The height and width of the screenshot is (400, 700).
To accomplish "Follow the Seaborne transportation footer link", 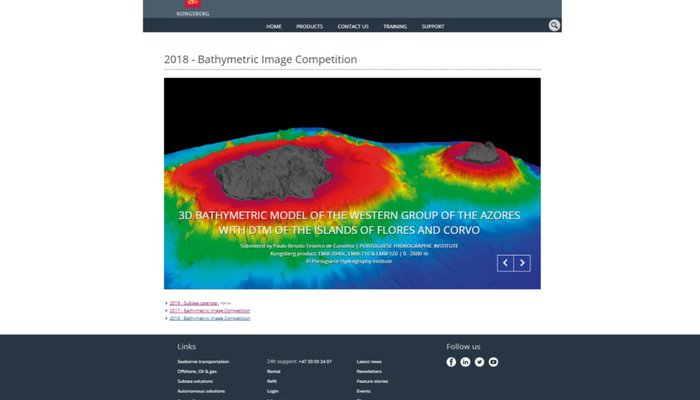I will point(203,362).
